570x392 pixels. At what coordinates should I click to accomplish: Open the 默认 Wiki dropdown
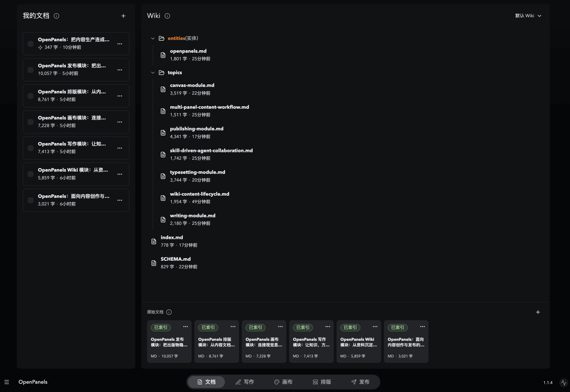pyautogui.click(x=528, y=16)
